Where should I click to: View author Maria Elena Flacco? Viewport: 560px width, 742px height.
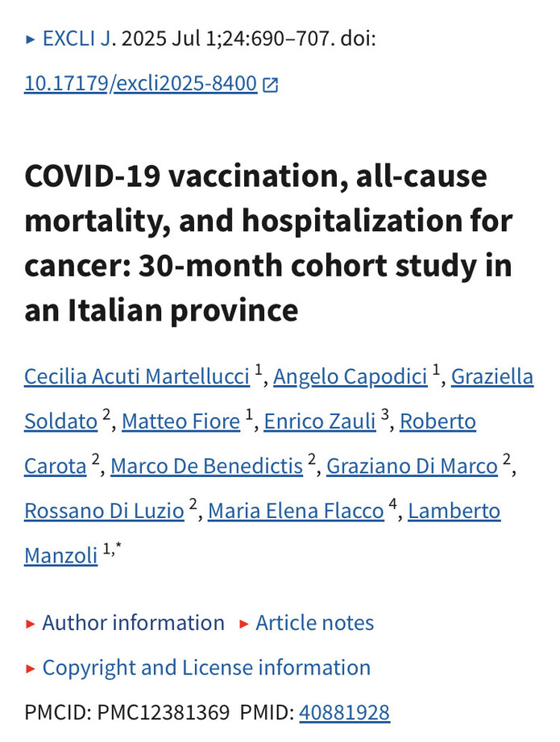click(296, 511)
